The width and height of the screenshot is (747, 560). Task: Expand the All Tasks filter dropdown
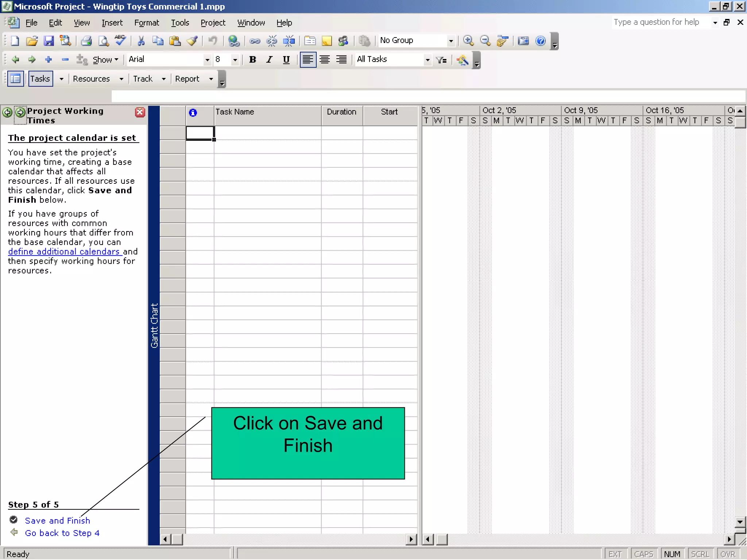(427, 60)
